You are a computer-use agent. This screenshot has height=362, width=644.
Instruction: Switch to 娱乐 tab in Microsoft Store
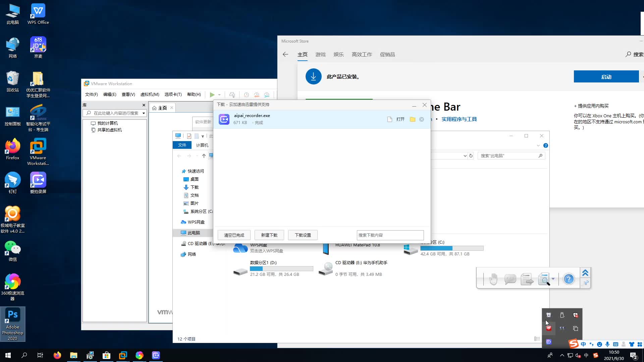338,54
